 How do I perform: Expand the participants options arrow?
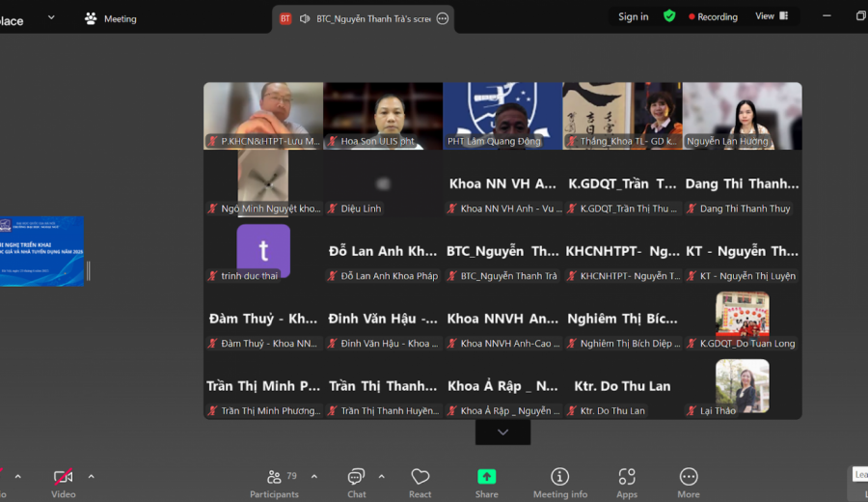pyautogui.click(x=314, y=477)
